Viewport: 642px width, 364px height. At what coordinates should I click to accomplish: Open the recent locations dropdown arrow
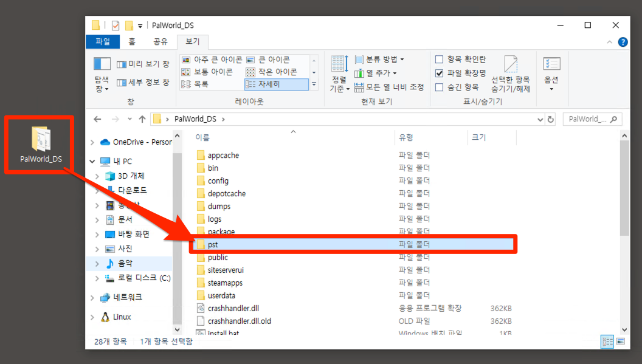129,119
